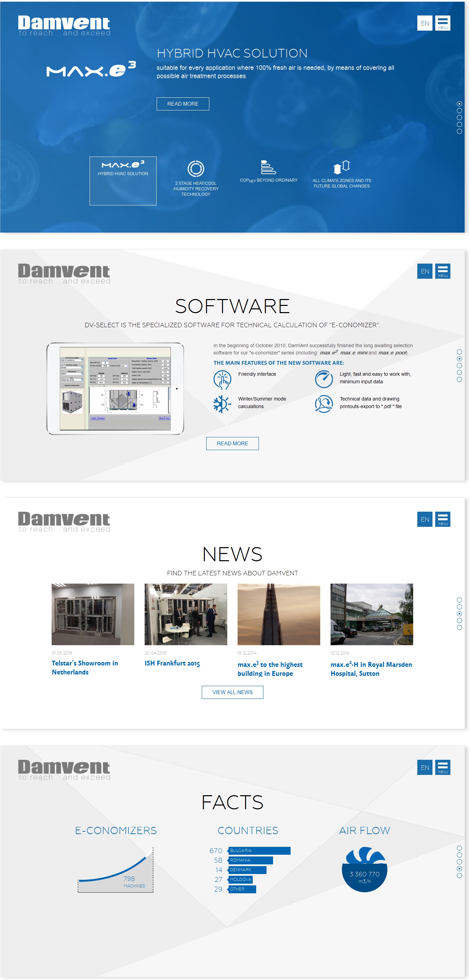This screenshot has width=470, height=980.
Task: Open the hamburger MENU in the hero banner
Action: click(x=442, y=23)
